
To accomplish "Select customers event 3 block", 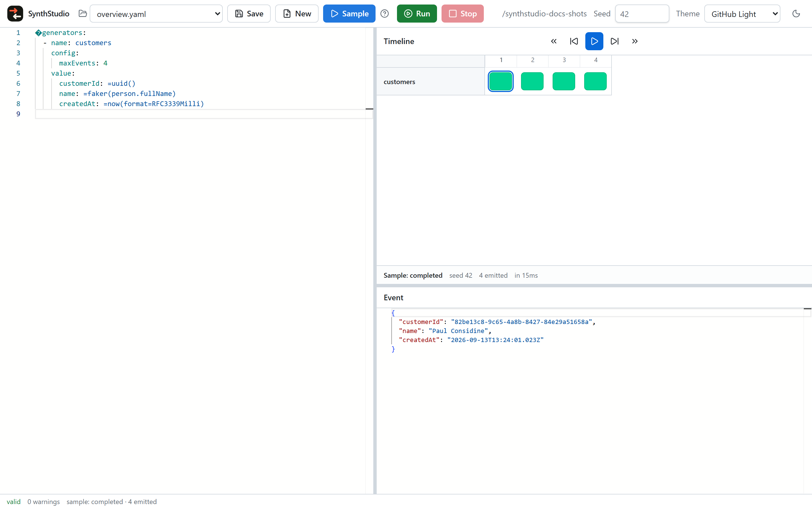I will (x=564, y=81).
